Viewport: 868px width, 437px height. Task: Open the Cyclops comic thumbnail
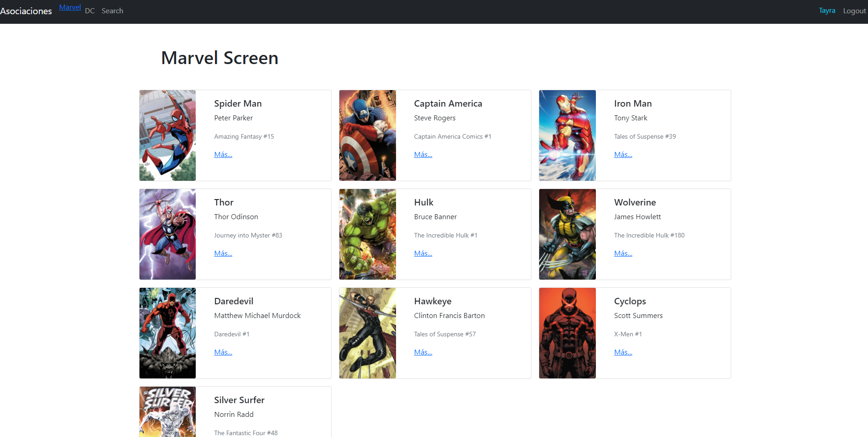568,333
